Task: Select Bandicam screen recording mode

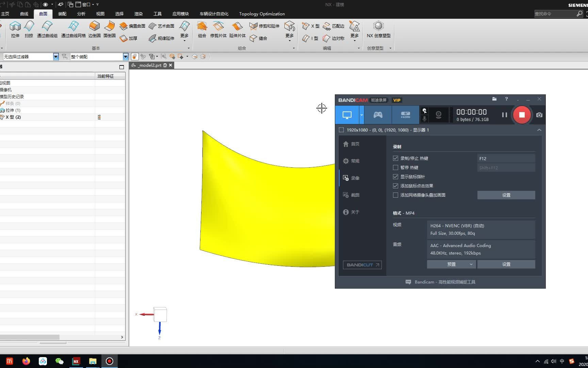Action: click(347, 115)
